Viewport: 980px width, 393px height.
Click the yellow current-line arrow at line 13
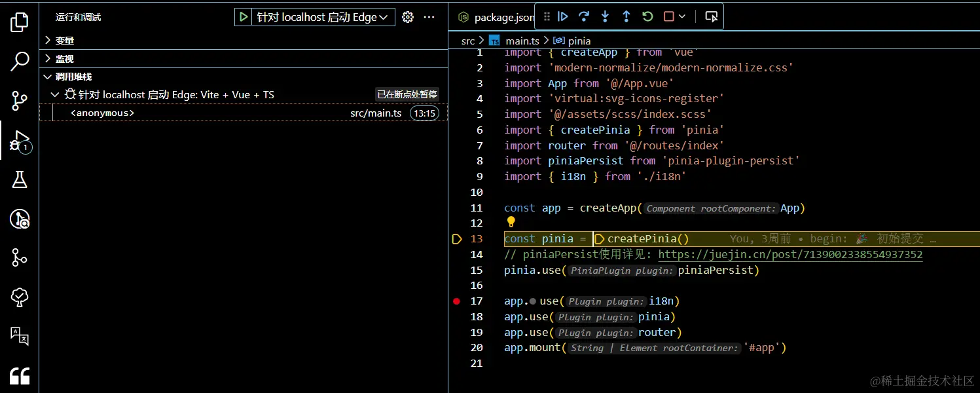click(457, 239)
